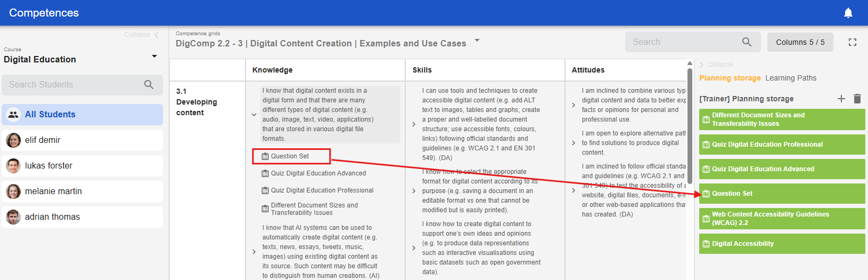
Task: Open the Digital Education course dropdown
Action: pyautogui.click(x=154, y=56)
